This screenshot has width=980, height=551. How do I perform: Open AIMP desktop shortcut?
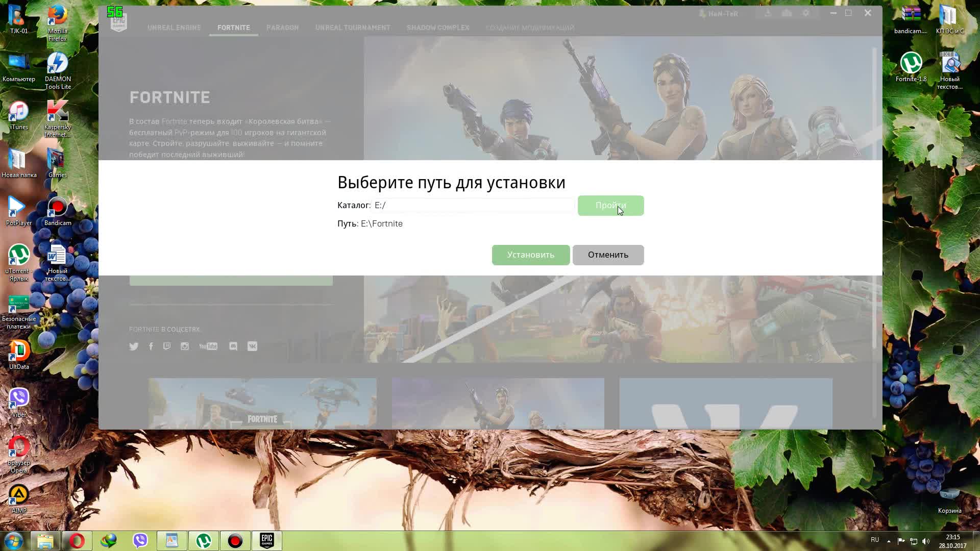(19, 499)
